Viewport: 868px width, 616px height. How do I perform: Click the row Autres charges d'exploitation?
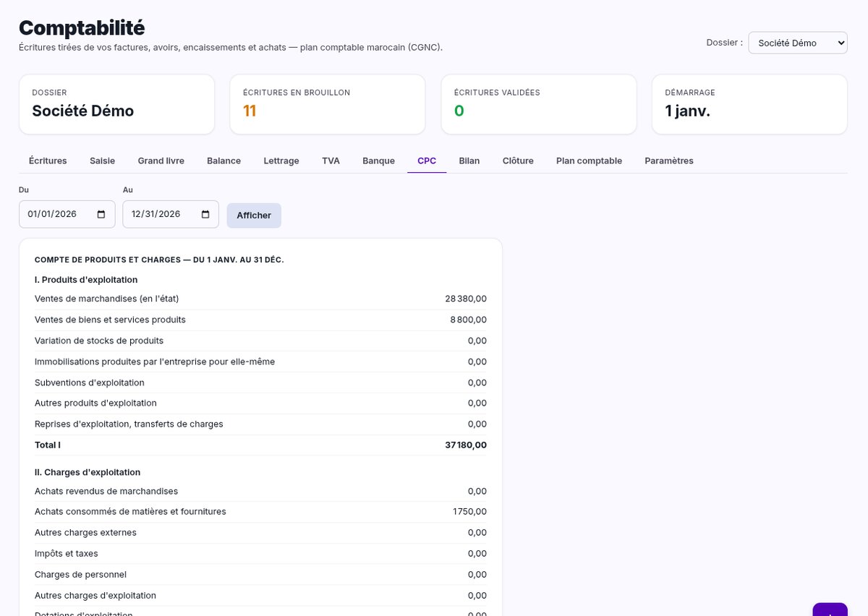(x=260, y=596)
